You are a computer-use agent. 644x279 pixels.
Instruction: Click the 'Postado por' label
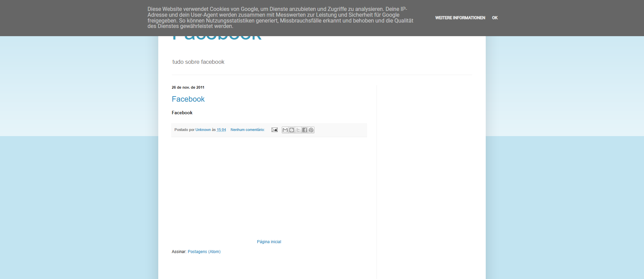coord(185,130)
